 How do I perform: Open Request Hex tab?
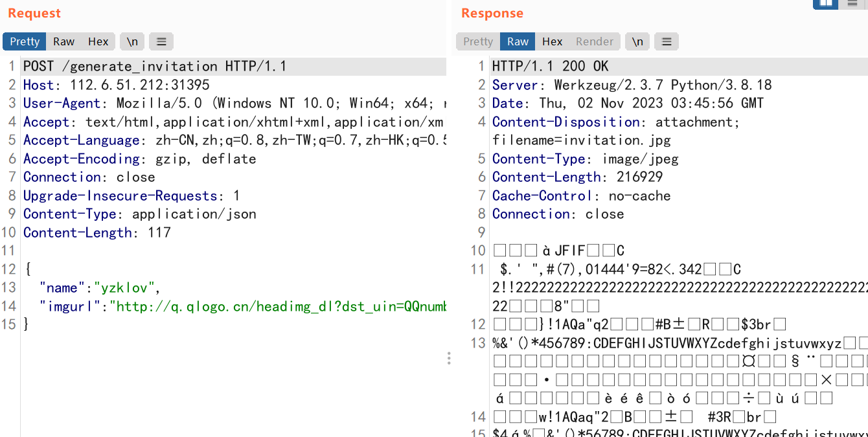[x=98, y=41]
